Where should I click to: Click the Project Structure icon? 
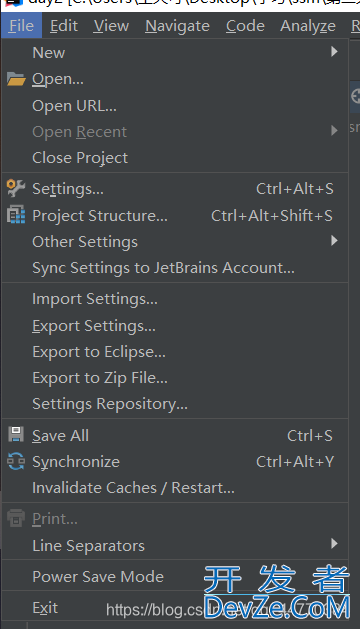16,215
